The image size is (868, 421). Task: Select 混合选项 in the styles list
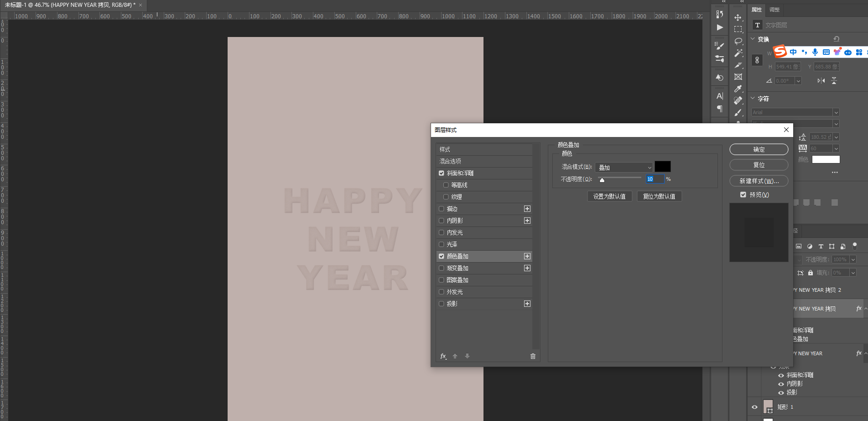(483, 161)
